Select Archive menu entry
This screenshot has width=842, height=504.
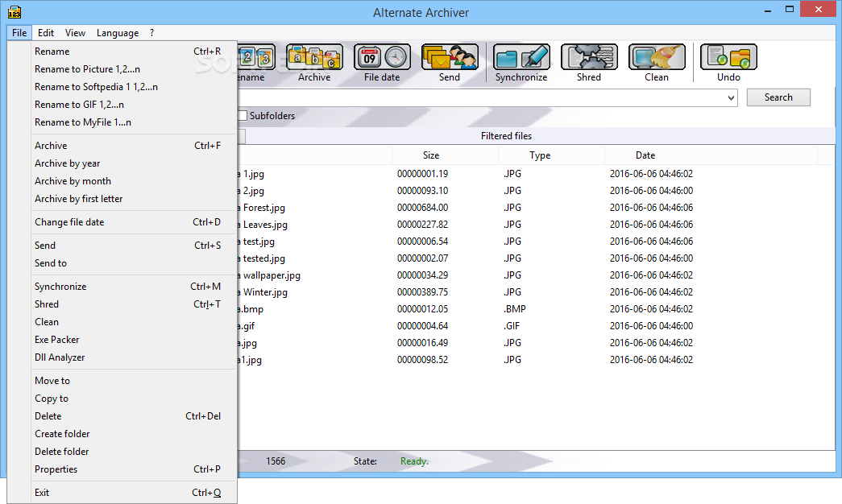click(x=134, y=146)
